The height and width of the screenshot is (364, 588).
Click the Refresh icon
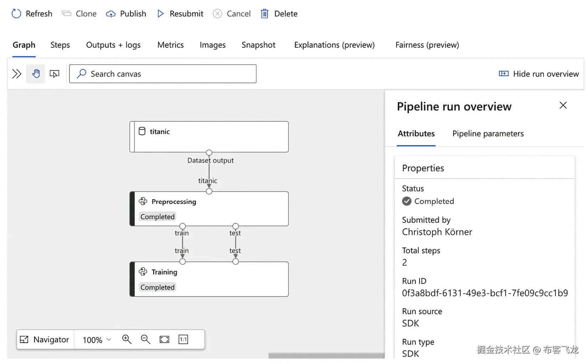[16, 14]
